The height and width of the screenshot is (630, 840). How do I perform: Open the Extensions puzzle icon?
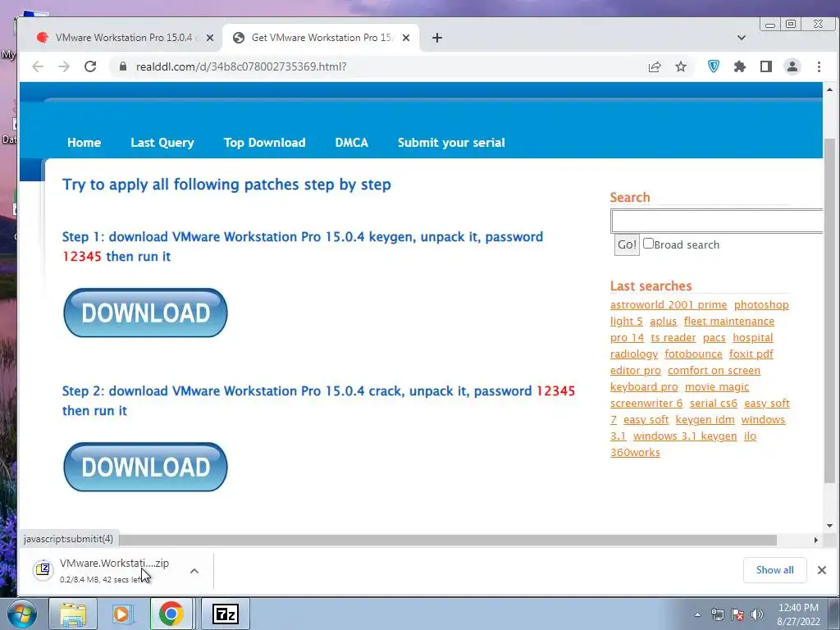pos(740,66)
